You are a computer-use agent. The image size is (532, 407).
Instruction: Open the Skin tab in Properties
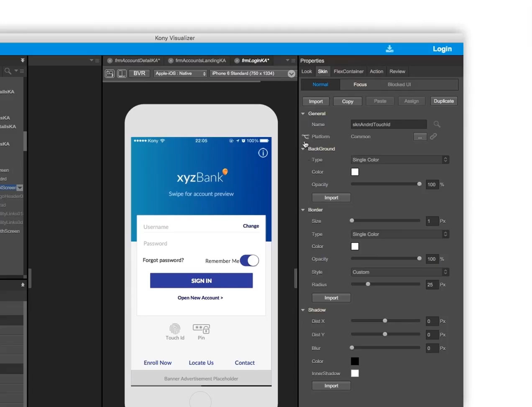322,71
